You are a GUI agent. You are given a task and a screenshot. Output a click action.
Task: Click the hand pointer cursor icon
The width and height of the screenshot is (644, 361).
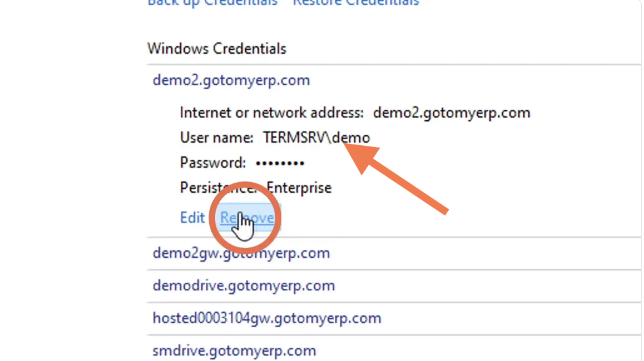pyautogui.click(x=244, y=227)
